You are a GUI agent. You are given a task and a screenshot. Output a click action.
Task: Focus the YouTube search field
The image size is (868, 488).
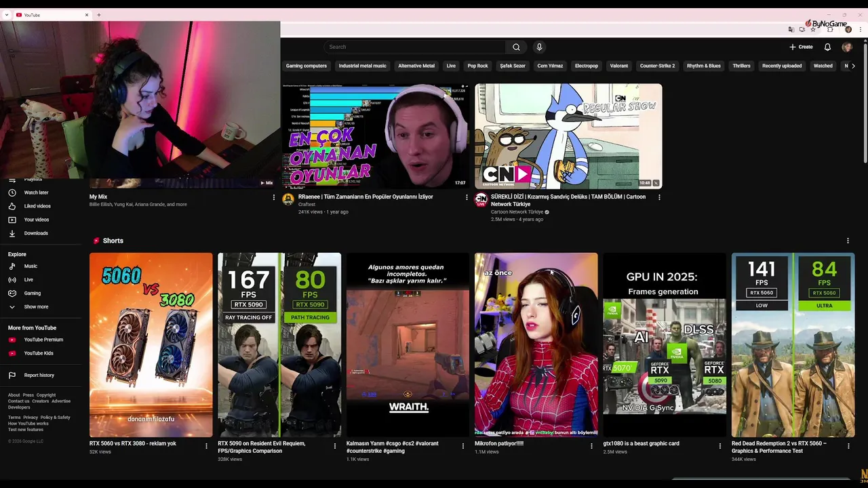[x=414, y=47]
